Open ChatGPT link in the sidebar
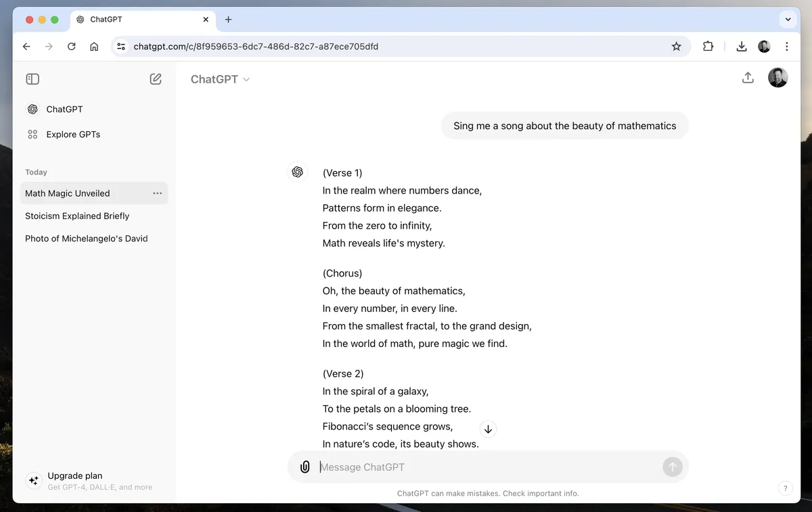 (x=64, y=110)
